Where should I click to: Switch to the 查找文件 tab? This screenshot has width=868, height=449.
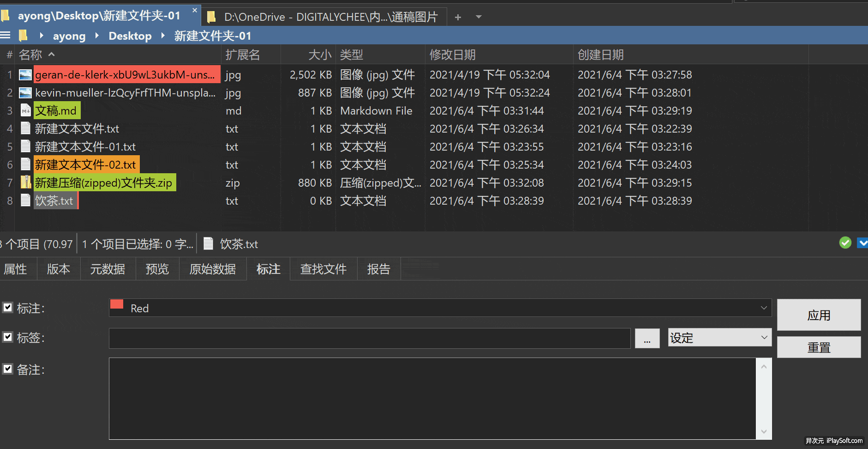[x=323, y=269]
